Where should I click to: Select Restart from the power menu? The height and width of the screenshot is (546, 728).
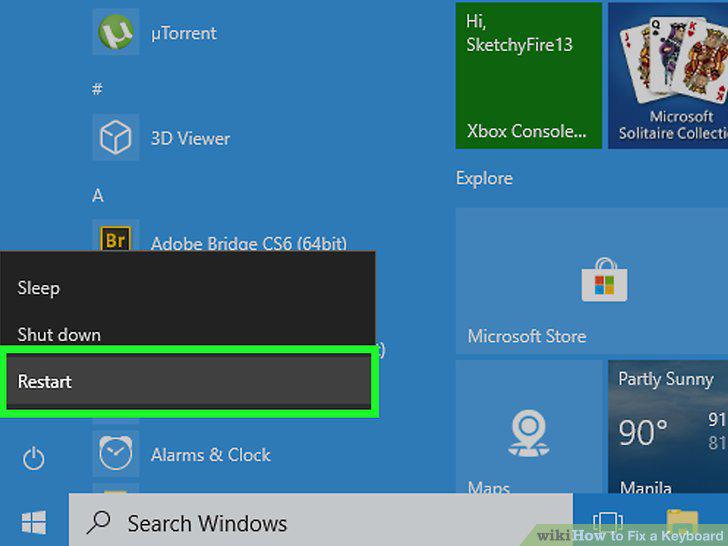pos(188,381)
